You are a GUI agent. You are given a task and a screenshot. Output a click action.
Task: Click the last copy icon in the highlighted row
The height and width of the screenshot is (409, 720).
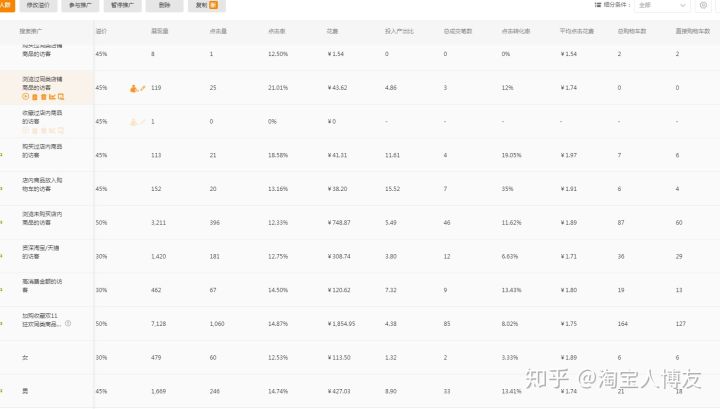point(61,96)
